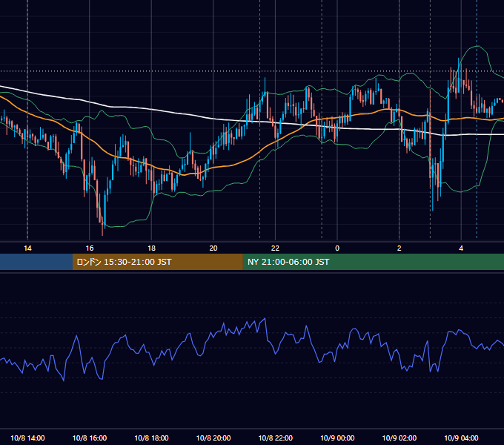
Task: Click the 10/8 16:00 time label
Action: pos(90,438)
